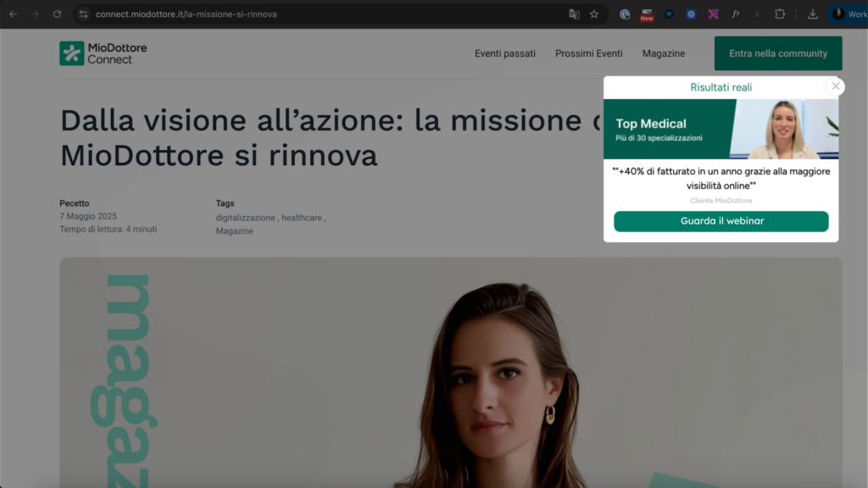Viewport: 868px width, 488px height.
Task: Reload the current page
Action: click(x=57, y=14)
